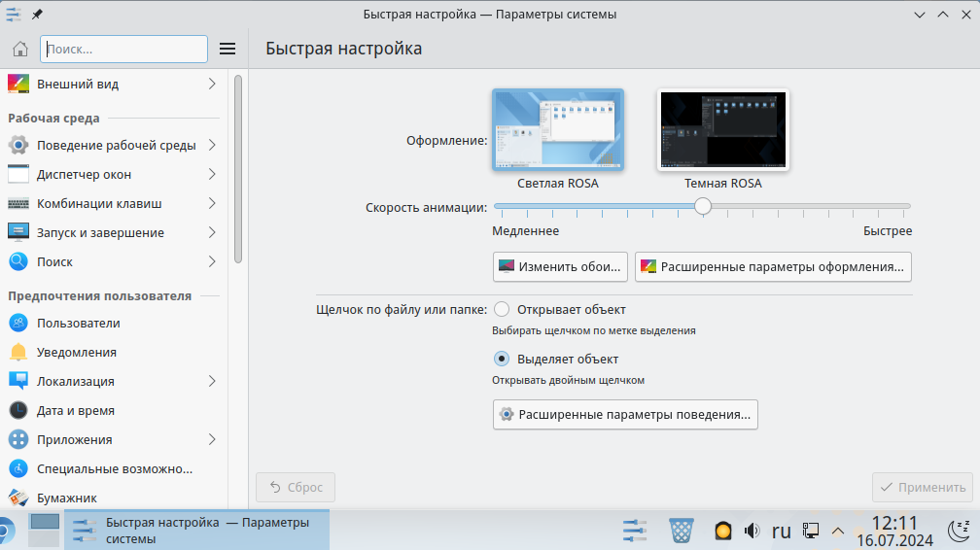
Task: Toggle the night mode moon tray icon
Action: (x=961, y=530)
